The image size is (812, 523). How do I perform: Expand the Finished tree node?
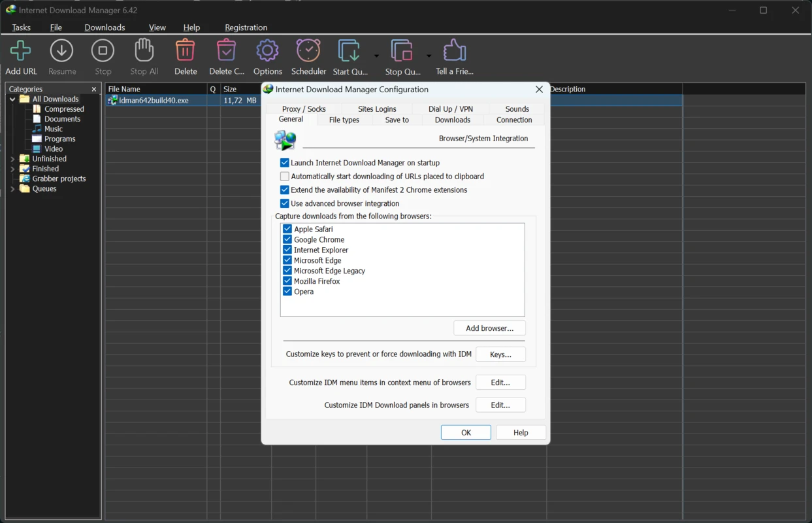tap(12, 169)
